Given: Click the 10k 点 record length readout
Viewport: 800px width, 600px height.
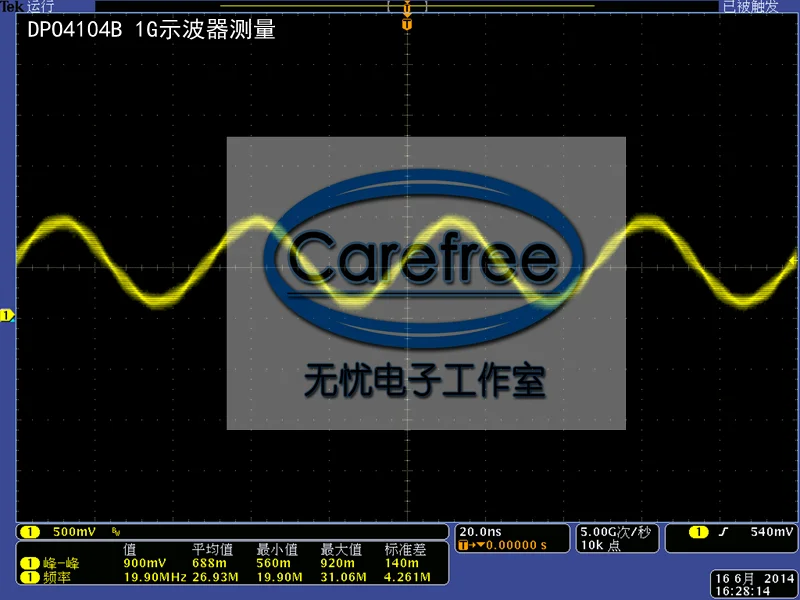Looking at the screenshot, I should [600, 545].
